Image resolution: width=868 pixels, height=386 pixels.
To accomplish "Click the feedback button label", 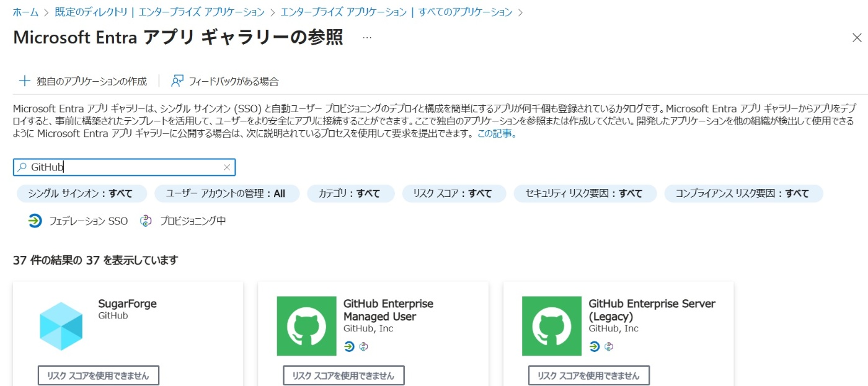I will (234, 81).
